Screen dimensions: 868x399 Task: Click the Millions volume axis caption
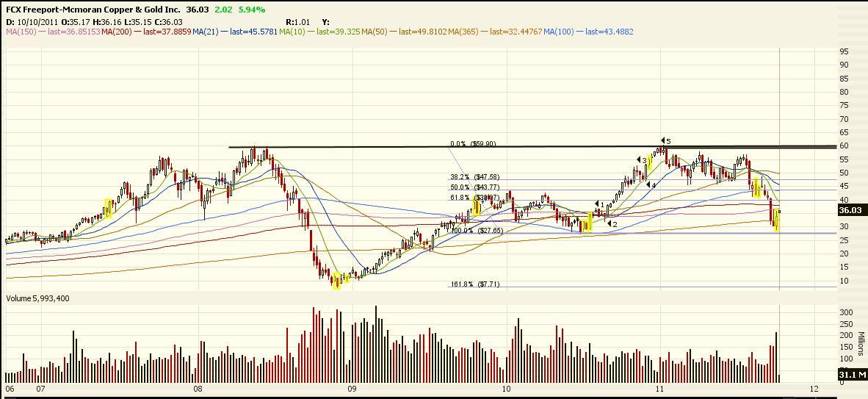point(861,344)
